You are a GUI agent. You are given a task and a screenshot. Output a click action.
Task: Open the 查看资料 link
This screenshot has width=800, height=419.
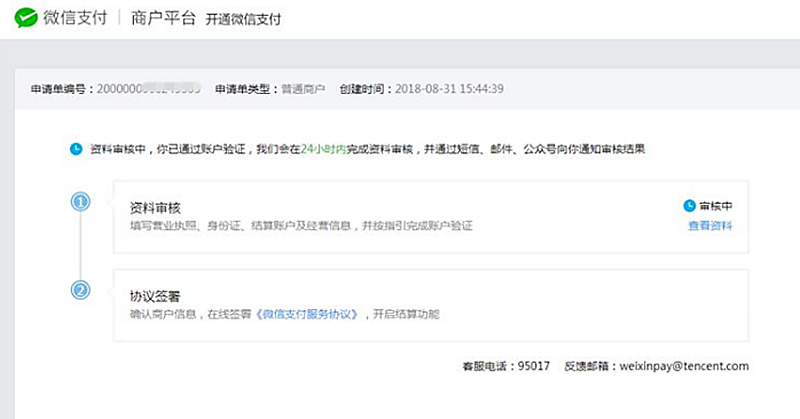coord(710,226)
